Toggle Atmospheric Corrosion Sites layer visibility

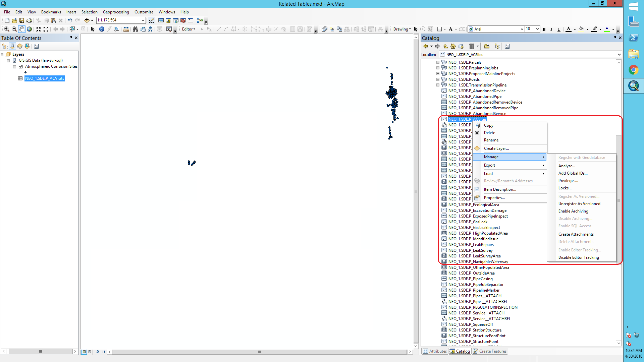[21, 66]
